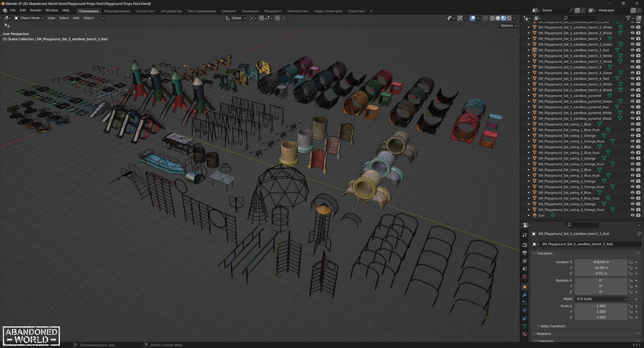
Task: Open the Render properties tab
Action: tap(524, 245)
